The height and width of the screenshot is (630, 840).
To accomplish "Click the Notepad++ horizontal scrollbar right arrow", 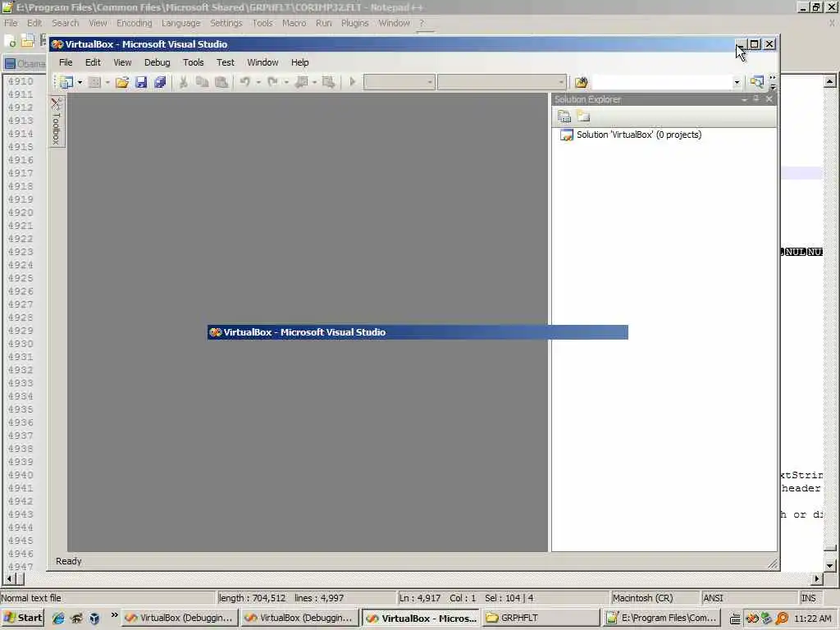I will (816, 578).
